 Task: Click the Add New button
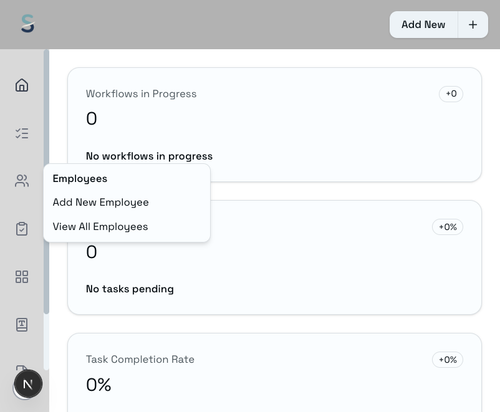423,25
